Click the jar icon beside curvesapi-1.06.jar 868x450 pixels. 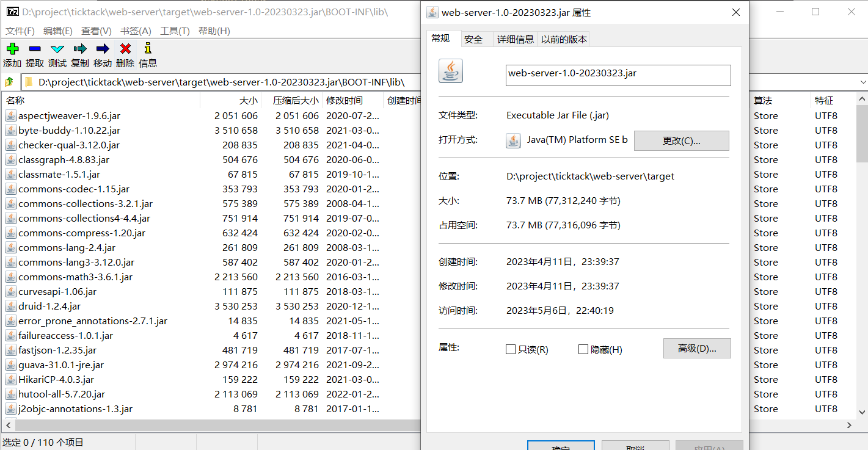coord(11,291)
